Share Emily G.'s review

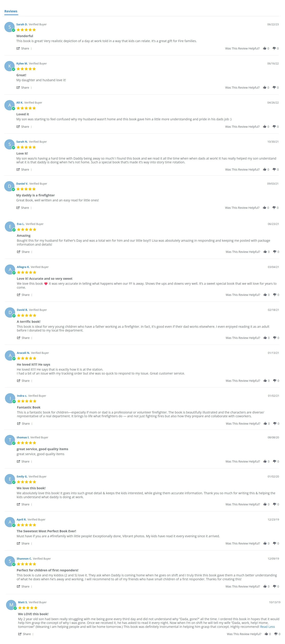coord(23,504)
